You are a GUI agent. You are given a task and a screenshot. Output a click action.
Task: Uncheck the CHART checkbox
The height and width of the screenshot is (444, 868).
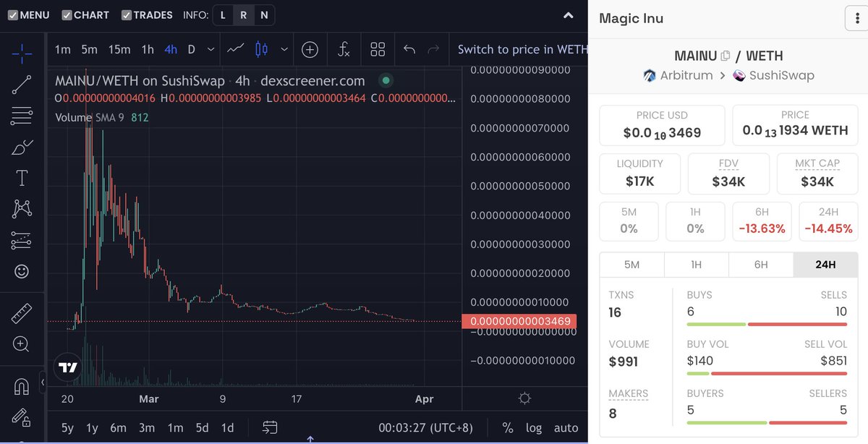coord(67,14)
